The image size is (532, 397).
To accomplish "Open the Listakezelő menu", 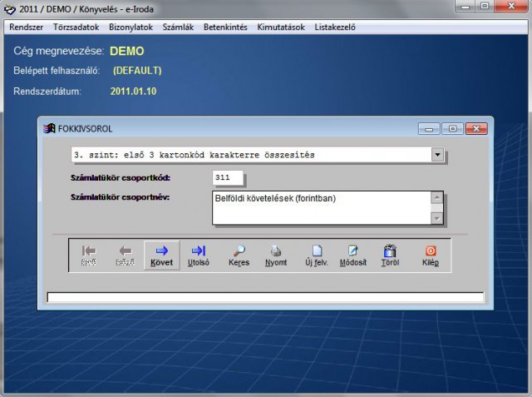I will tap(335, 27).
